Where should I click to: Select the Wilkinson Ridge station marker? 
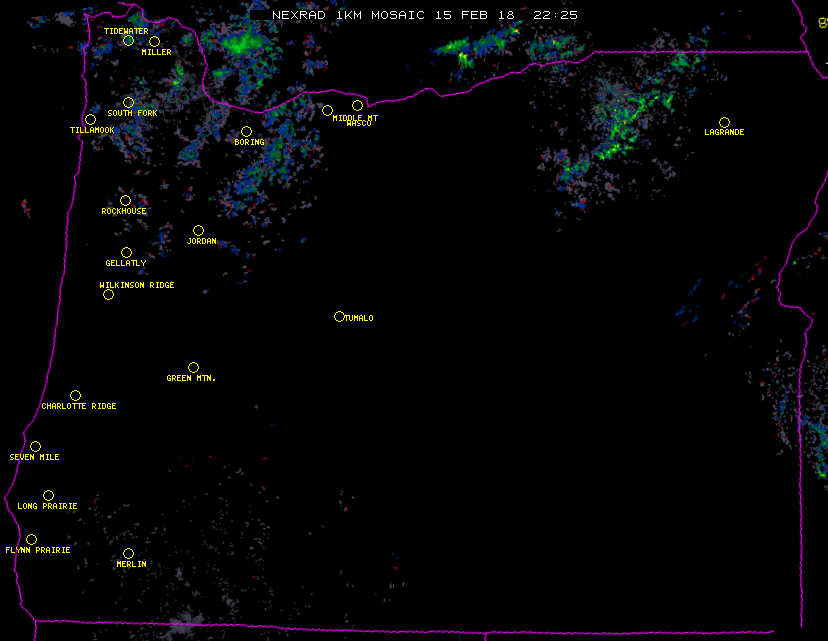(x=108, y=295)
